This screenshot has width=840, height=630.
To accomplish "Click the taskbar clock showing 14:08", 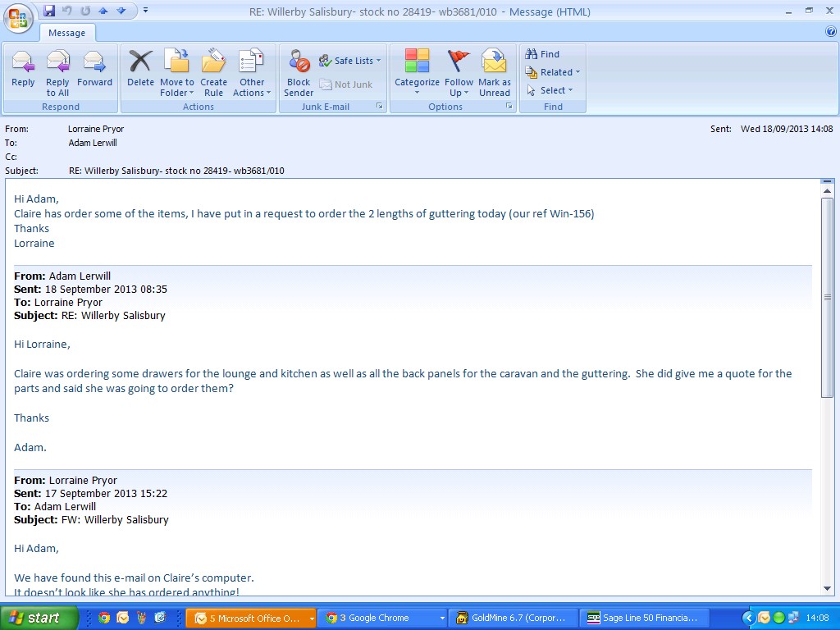I will pos(817,618).
